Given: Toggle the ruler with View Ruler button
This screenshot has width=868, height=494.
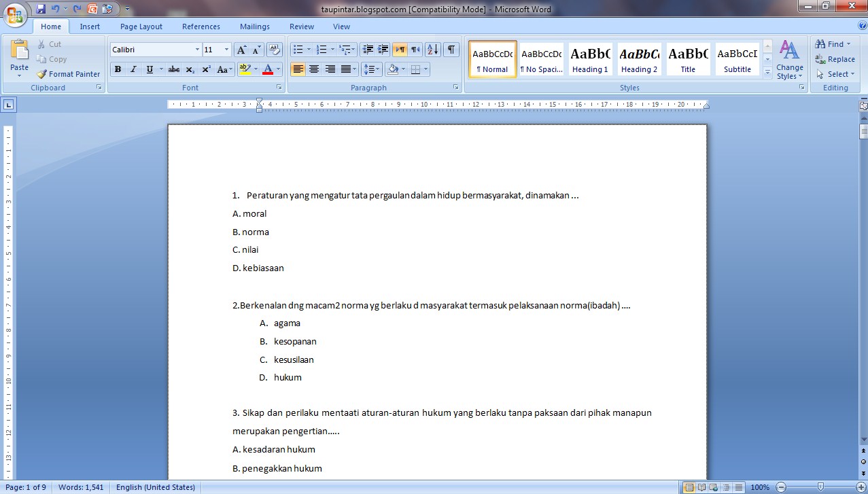Looking at the screenshot, I should point(863,106).
